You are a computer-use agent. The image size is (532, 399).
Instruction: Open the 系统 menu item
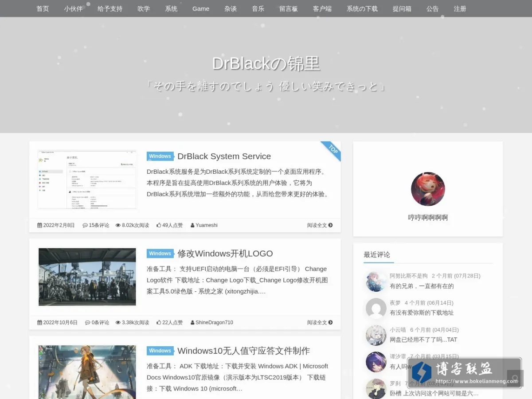(x=171, y=8)
